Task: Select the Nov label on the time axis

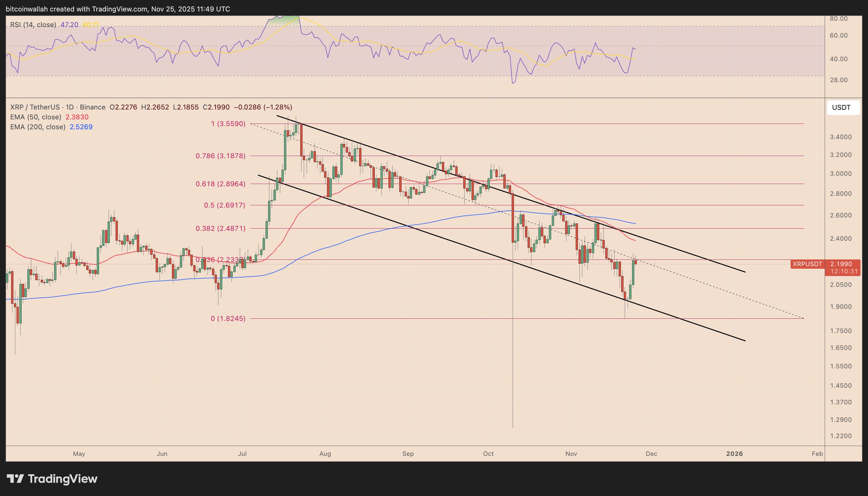Action: (x=572, y=454)
